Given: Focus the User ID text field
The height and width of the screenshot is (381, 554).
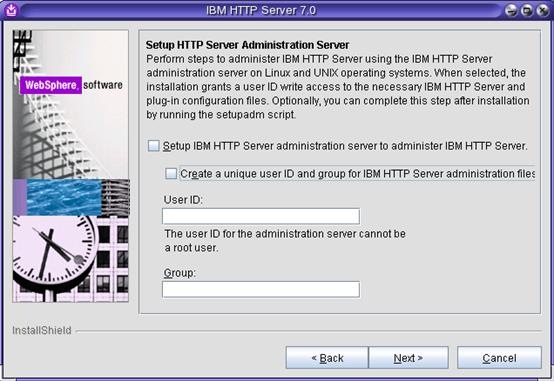Looking at the screenshot, I should coord(261,216).
